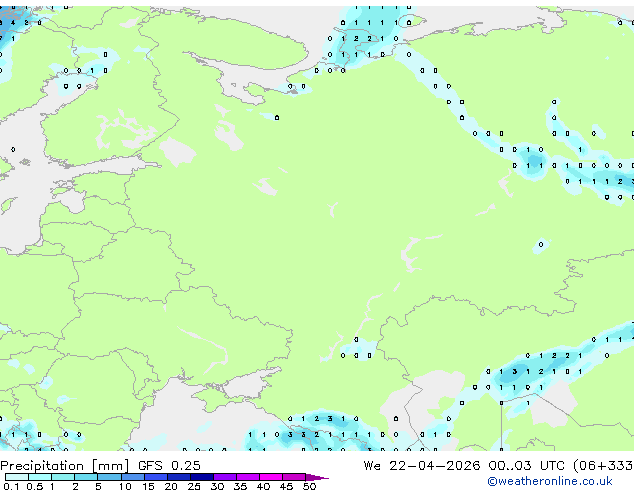The height and width of the screenshot is (490, 634).
Task: Click the 'Precipitation [mm]' title text
Action: pos(64,466)
